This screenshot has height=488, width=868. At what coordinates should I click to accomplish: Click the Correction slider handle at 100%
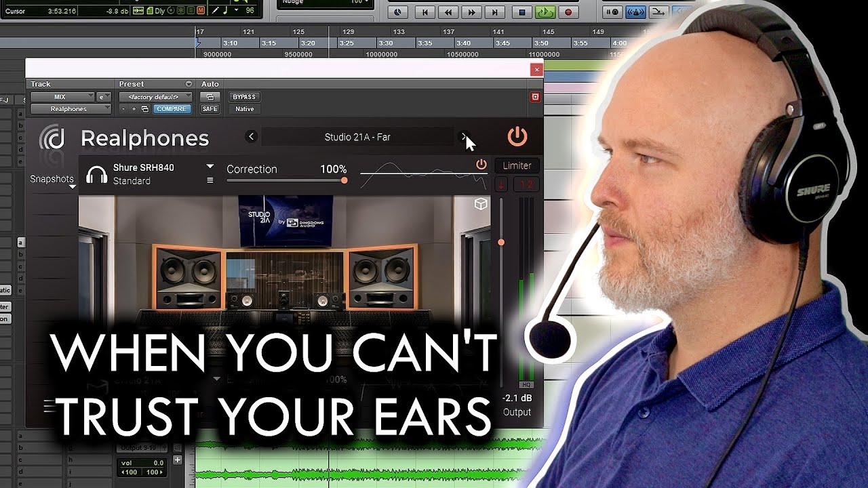click(x=344, y=180)
